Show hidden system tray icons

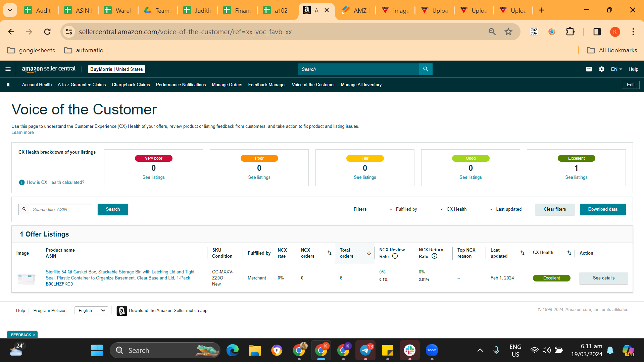coord(480,351)
